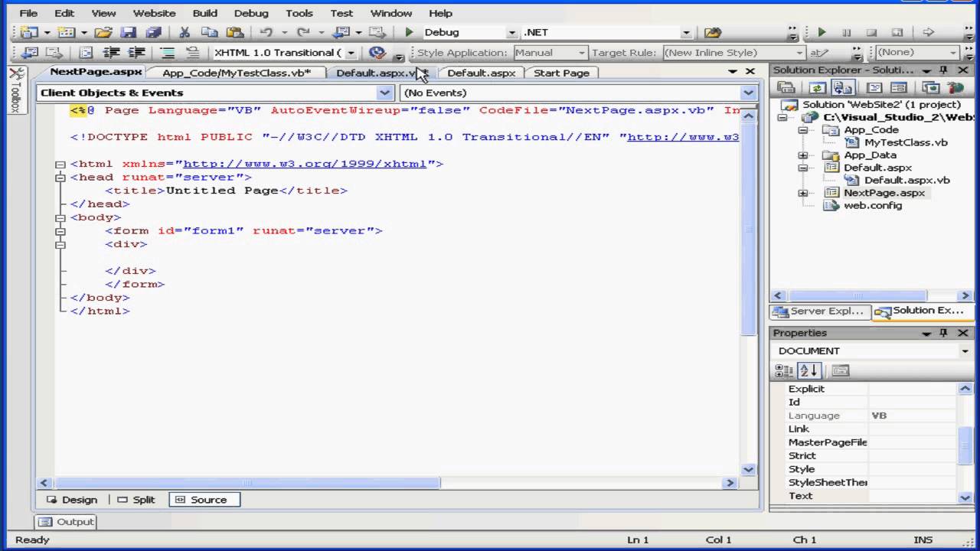This screenshot has width=980, height=551.
Task: Open the File menu
Action: 28,13
